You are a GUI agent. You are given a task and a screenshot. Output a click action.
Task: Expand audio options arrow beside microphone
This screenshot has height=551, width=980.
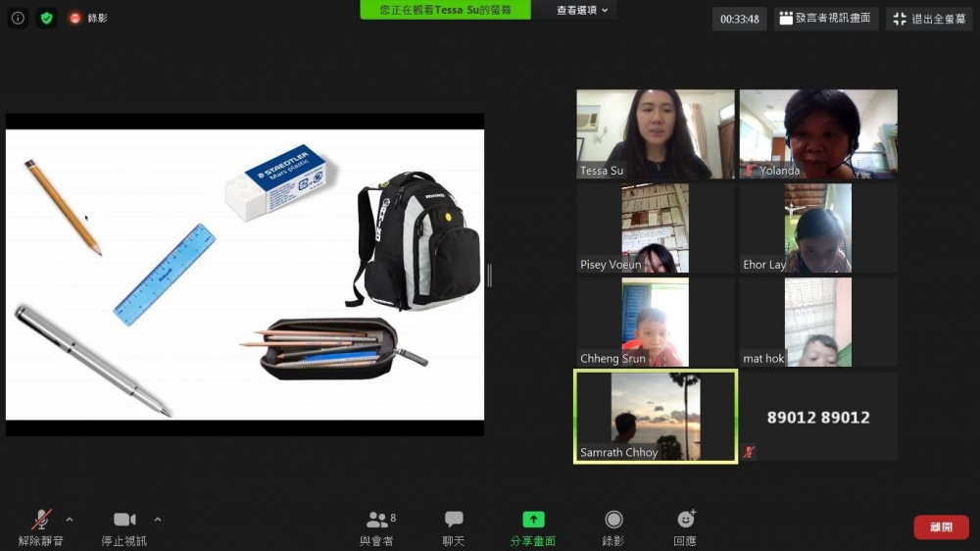70,519
